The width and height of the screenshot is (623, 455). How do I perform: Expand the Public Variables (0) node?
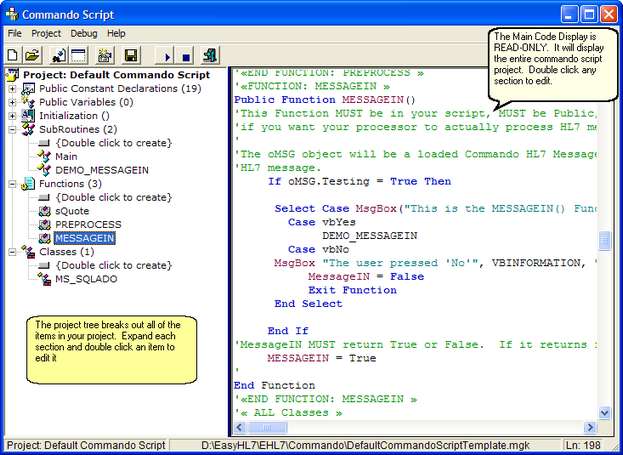pyautogui.click(x=12, y=102)
